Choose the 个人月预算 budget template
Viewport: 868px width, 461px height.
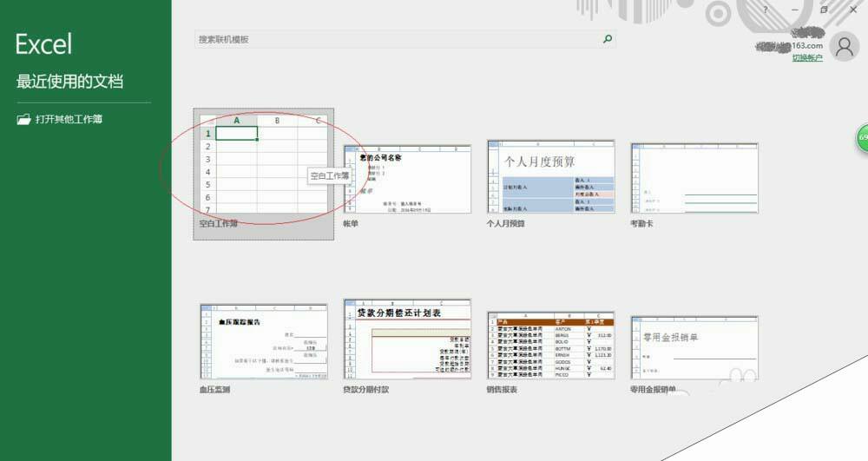click(550, 177)
